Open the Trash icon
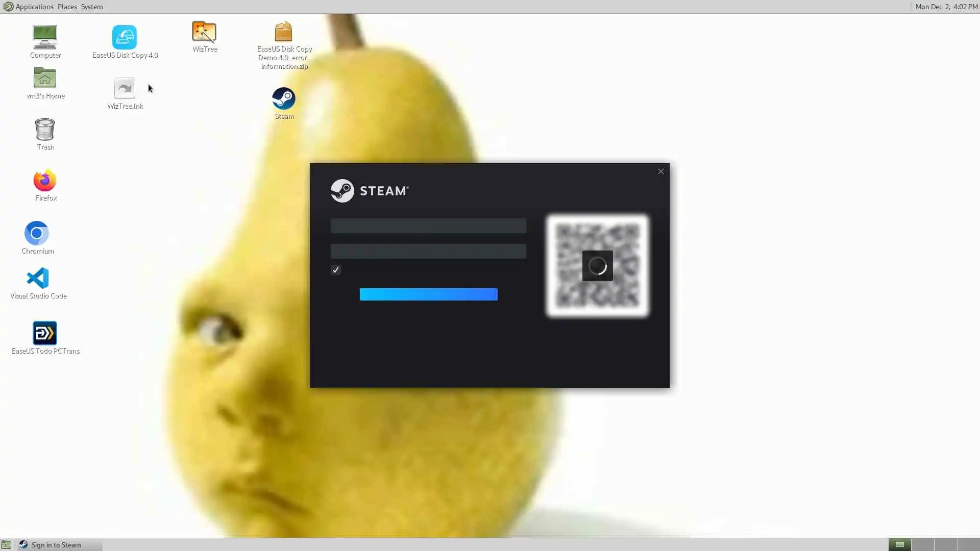This screenshot has width=980, height=551. click(x=45, y=130)
